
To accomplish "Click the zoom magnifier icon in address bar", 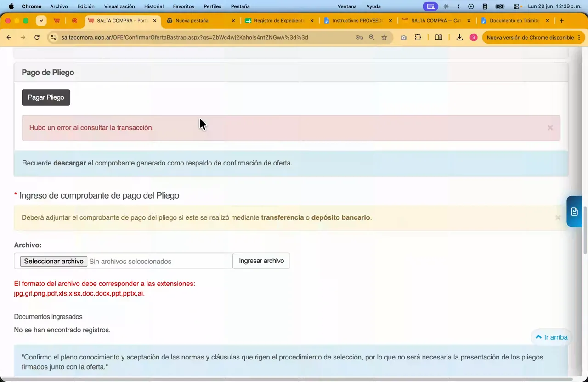I will (x=372, y=37).
